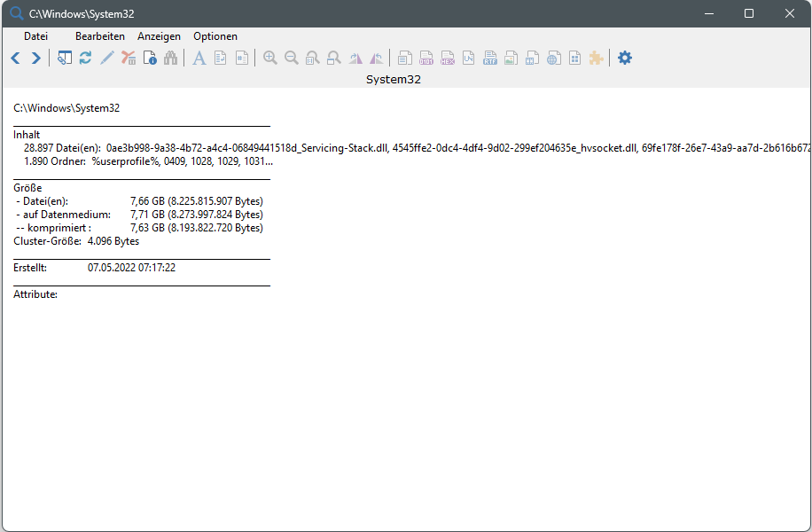Click the 28.897 Datei(en) label
This screenshot has width=812, height=532.
point(62,148)
